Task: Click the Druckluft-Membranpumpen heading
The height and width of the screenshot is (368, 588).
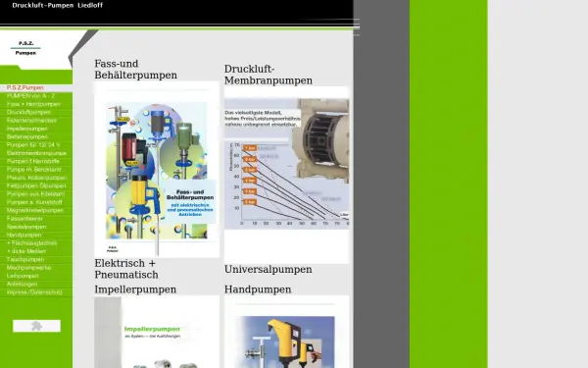Action: [269, 75]
